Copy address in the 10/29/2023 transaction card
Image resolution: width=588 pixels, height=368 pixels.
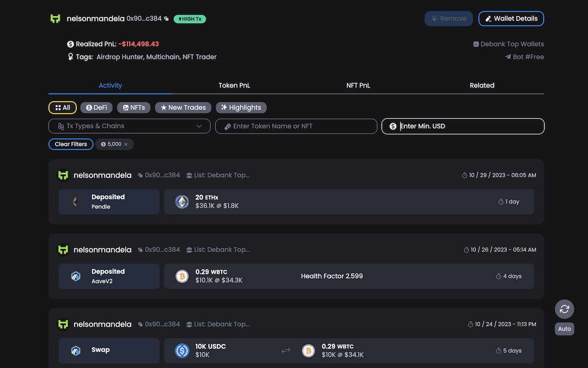[141, 175]
